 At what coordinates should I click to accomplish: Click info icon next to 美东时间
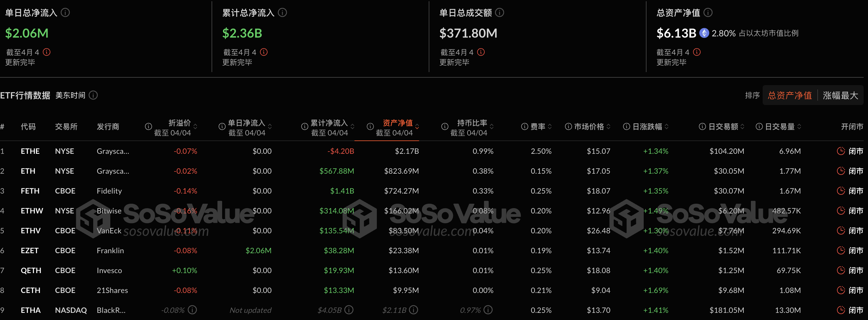[93, 95]
